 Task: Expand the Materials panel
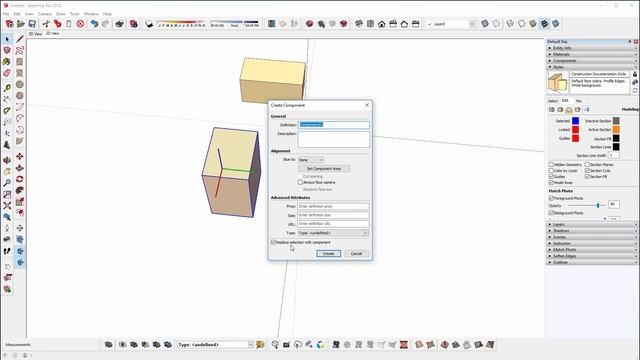(592, 54)
